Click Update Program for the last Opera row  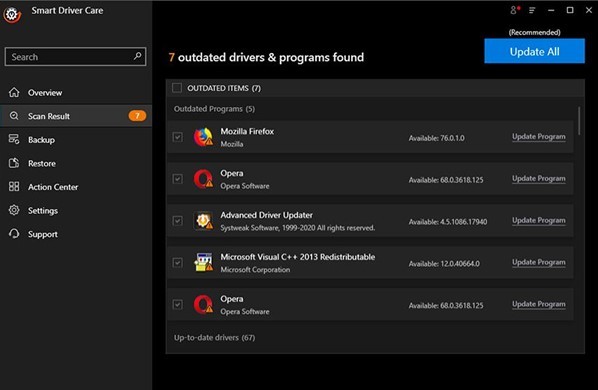(x=539, y=304)
